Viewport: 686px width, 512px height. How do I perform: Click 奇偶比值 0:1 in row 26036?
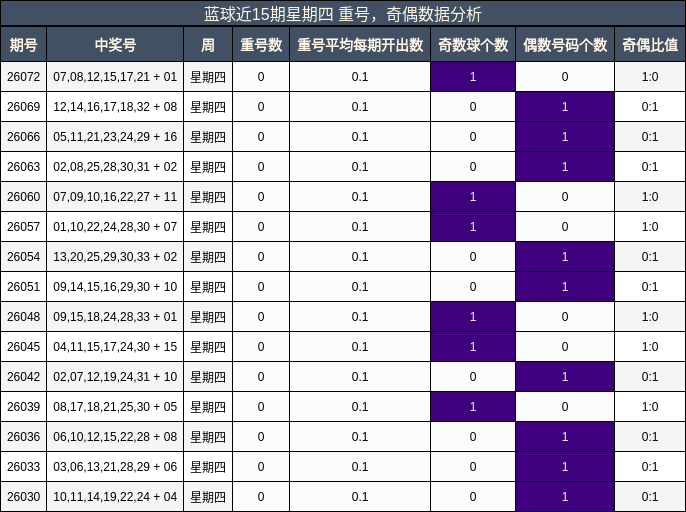coord(650,437)
